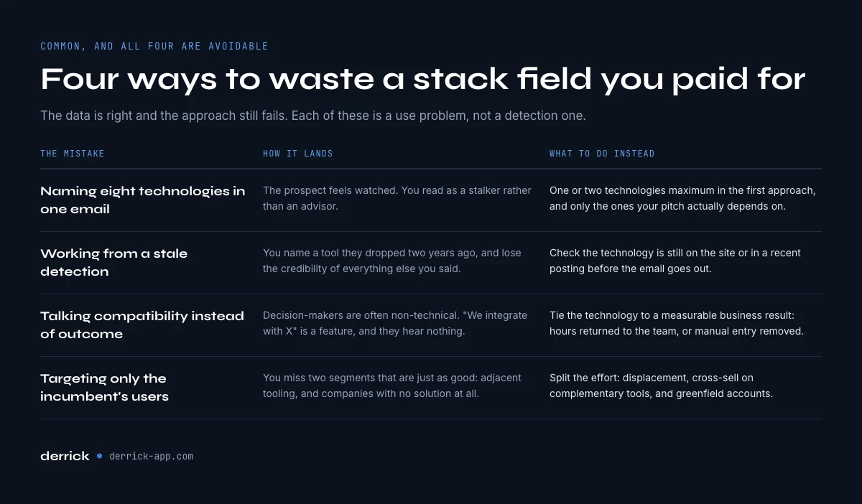Click the 'prospect feels watched' description text
The width and height of the screenshot is (862, 504).
coord(397,198)
